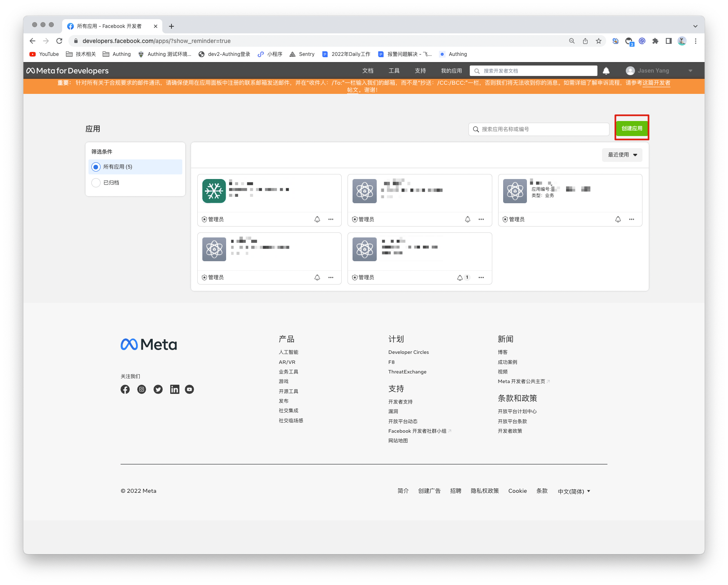Open the Jasen Yang account dropdown
The height and width of the screenshot is (585, 728).
tap(659, 71)
